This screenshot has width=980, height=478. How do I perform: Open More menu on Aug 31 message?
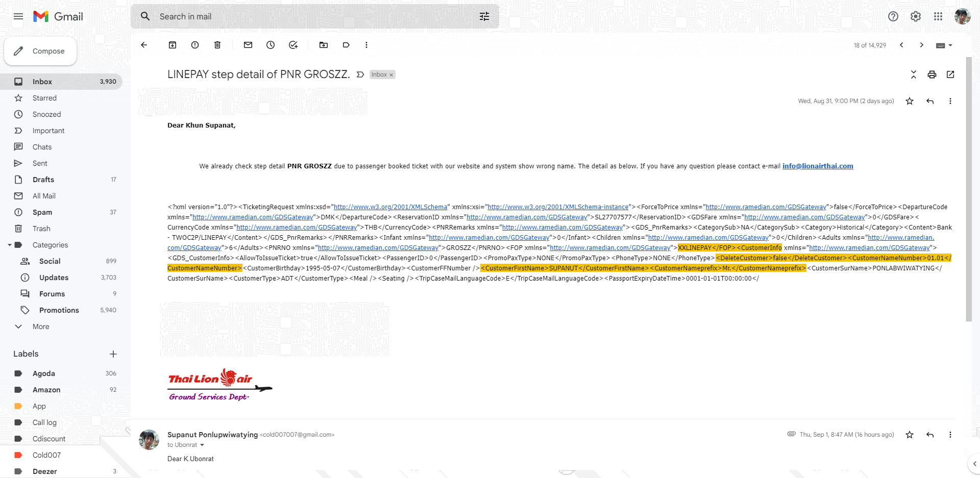pos(950,101)
